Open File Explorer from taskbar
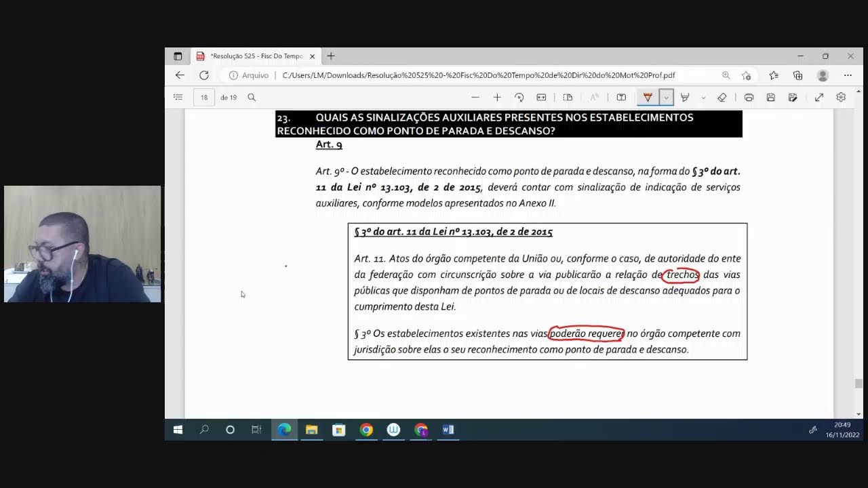 (311, 430)
